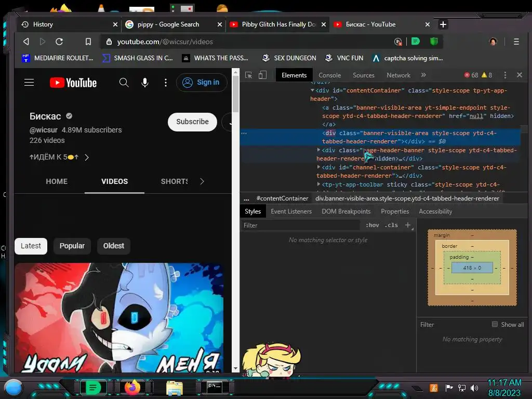The image size is (532, 399).
Task: Expand the channel description chevron
Action: (x=87, y=157)
